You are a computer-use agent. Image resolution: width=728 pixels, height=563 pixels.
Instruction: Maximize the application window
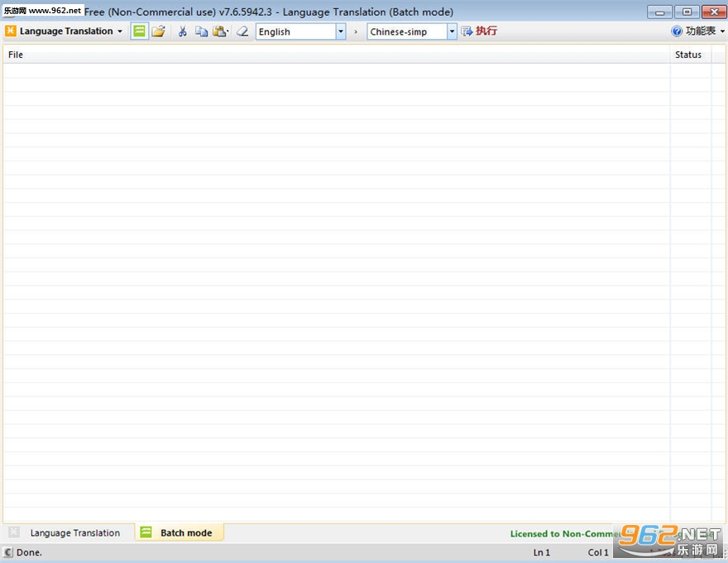coord(687,12)
